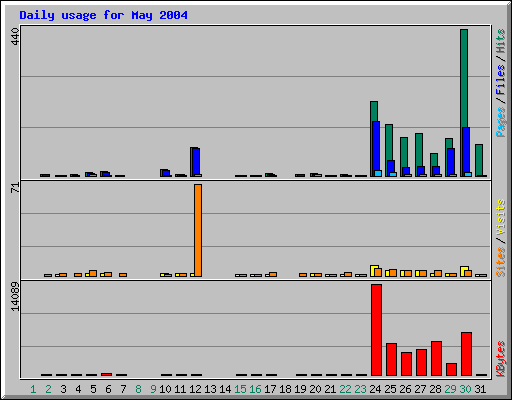
Task: Click day number 1 on the x-axis
Action: [33, 389]
